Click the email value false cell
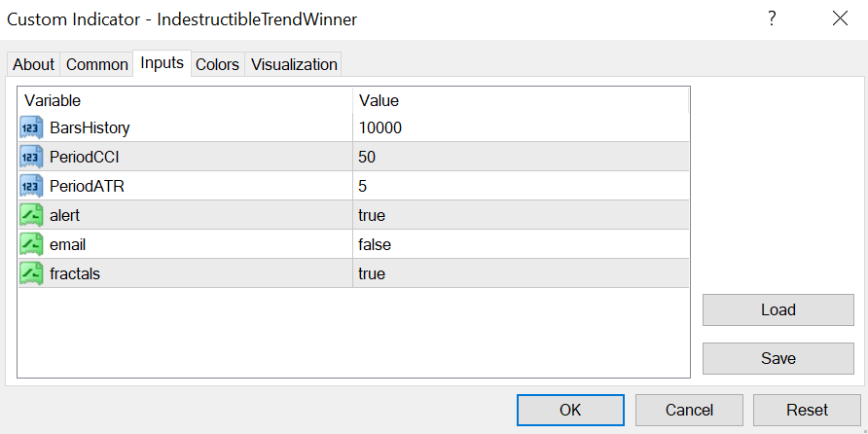Screen dimensions: 868x434 (x=521, y=244)
